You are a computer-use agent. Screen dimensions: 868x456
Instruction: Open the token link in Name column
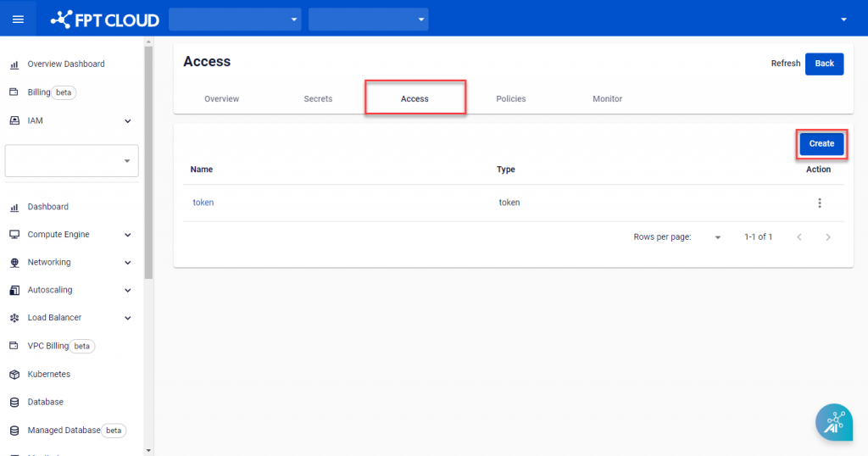(x=203, y=203)
